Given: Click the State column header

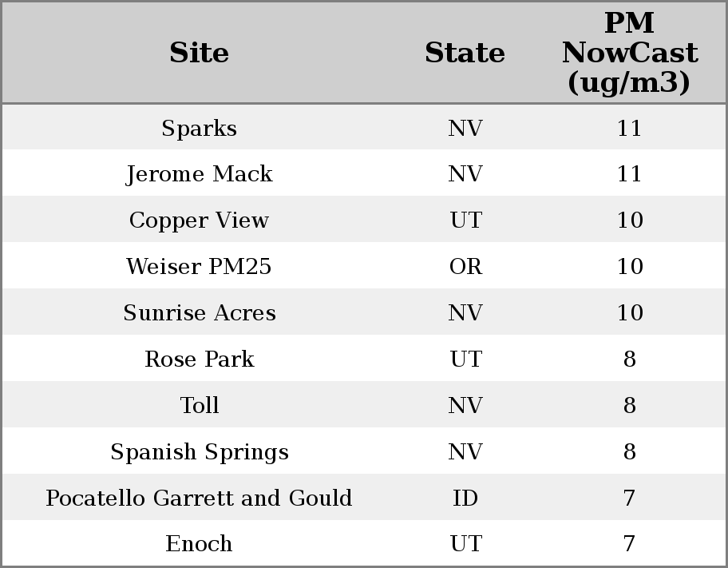Looking at the screenshot, I should (x=465, y=53).
